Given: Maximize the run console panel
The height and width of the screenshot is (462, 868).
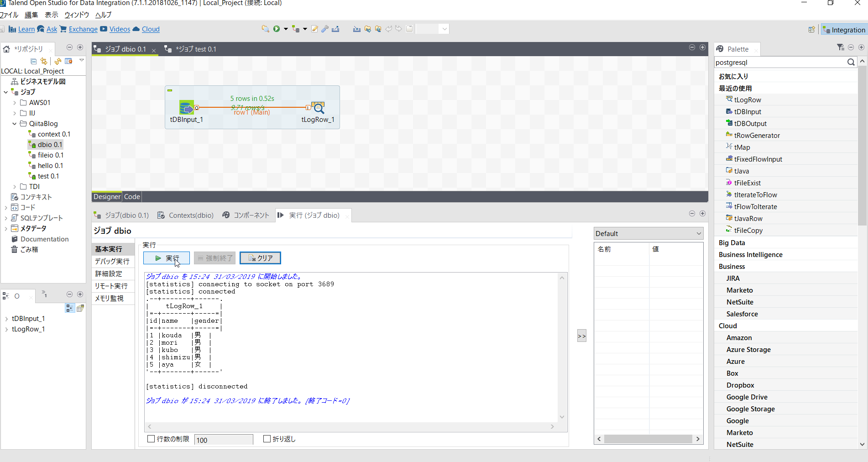Looking at the screenshot, I should (x=702, y=214).
